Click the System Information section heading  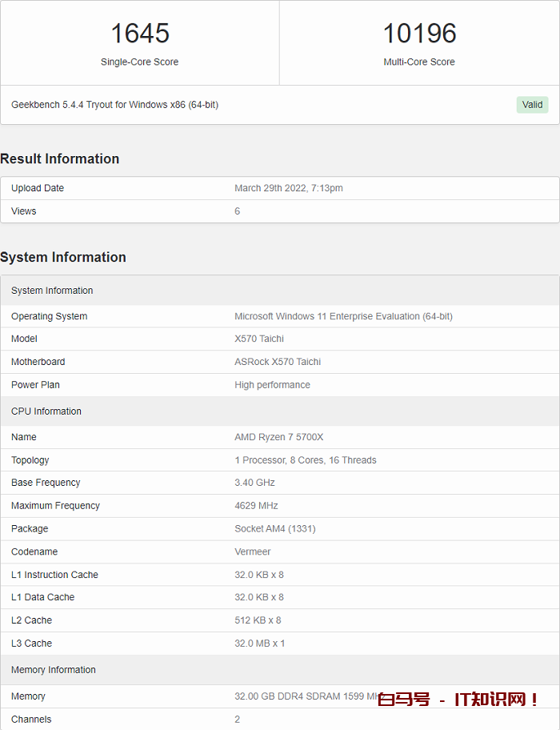coord(63,257)
